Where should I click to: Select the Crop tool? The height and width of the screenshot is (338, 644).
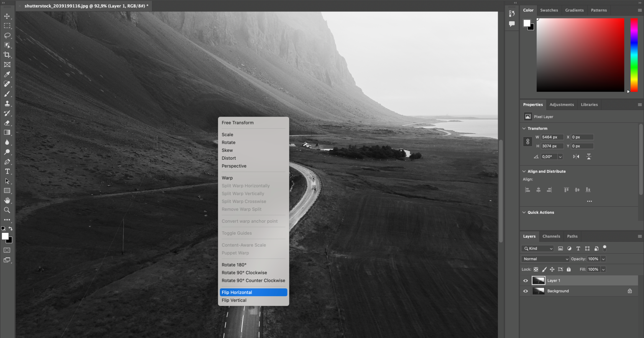tap(7, 55)
